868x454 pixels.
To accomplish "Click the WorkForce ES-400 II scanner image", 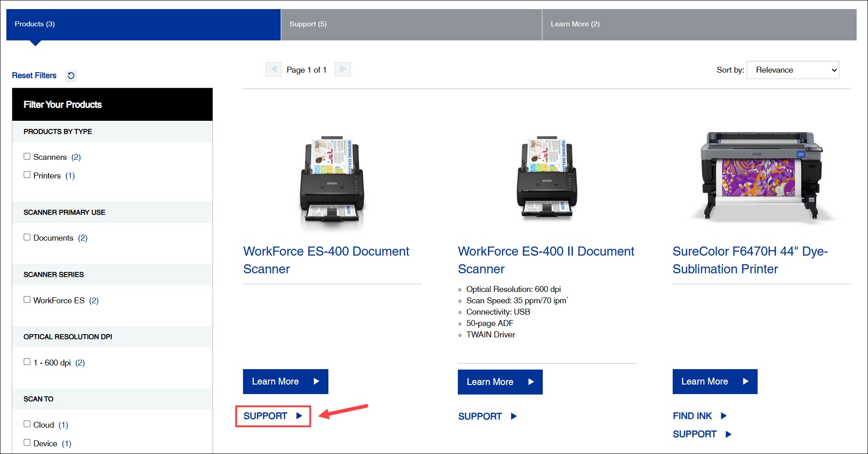I will pyautogui.click(x=547, y=179).
